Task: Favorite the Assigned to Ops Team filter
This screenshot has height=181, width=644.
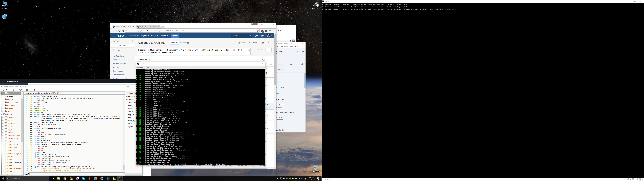Action: tap(188, 43)
